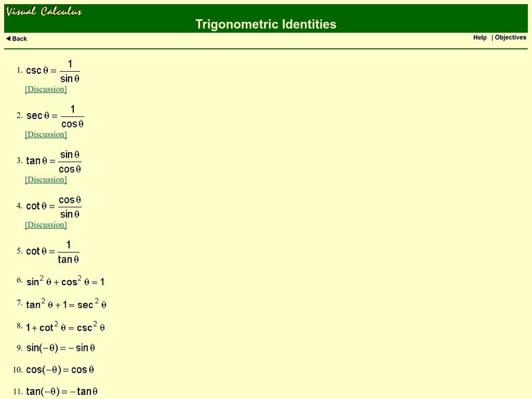Screen dimensions: 532x399
Task: Open Discussion for csc θ identity
Action: (x=46, y=89)
